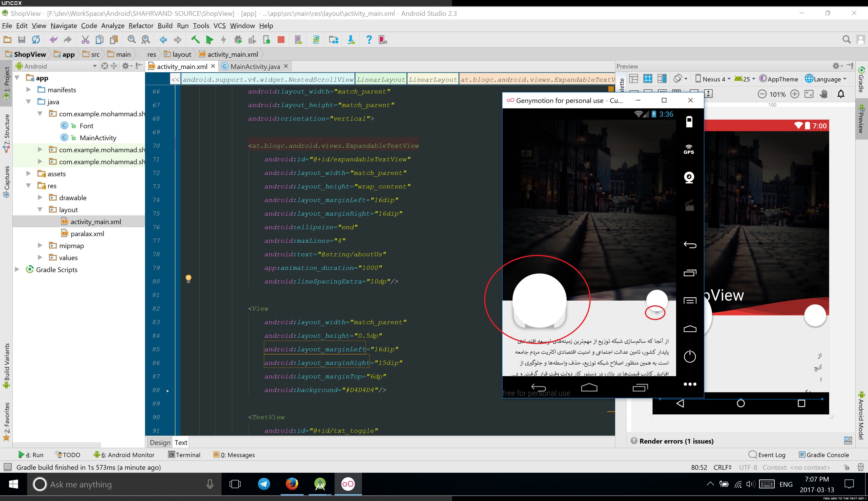
Task: Open Genymotion battery widget icon
Action: [689, 121]
